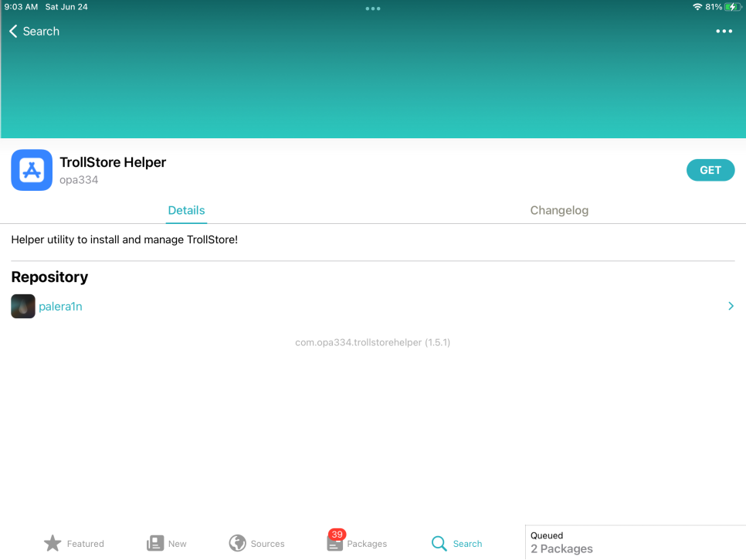Screen dimensions: 746x560
Task: Tap the package identifier com.opa334.trollstorehelper text
Action: (x=372, y=343)
